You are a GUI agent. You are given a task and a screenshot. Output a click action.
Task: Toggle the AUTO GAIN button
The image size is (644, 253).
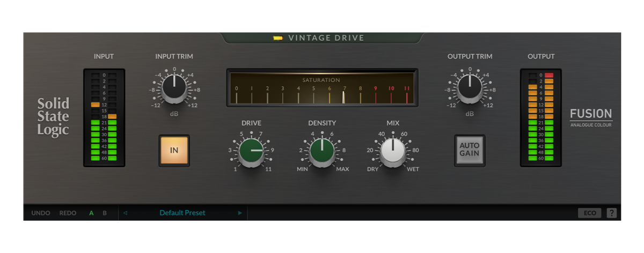[x=470, y=150]
